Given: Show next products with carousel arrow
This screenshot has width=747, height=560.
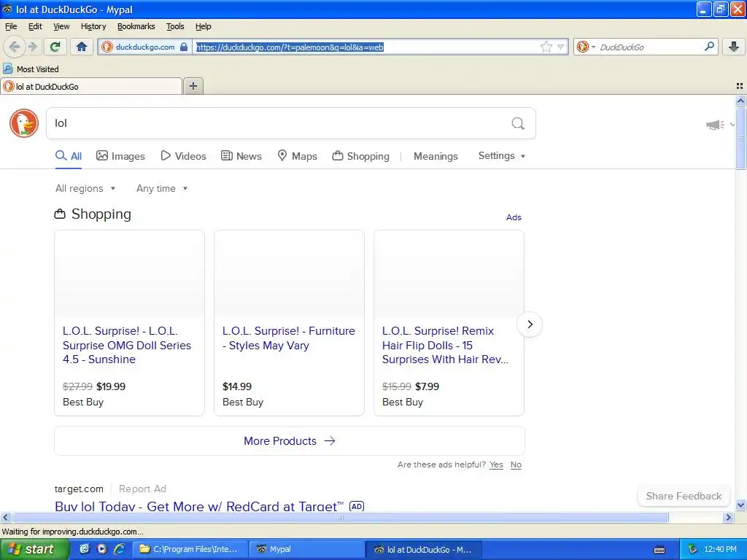Looking at the screenshot, I should click(530, 324).
